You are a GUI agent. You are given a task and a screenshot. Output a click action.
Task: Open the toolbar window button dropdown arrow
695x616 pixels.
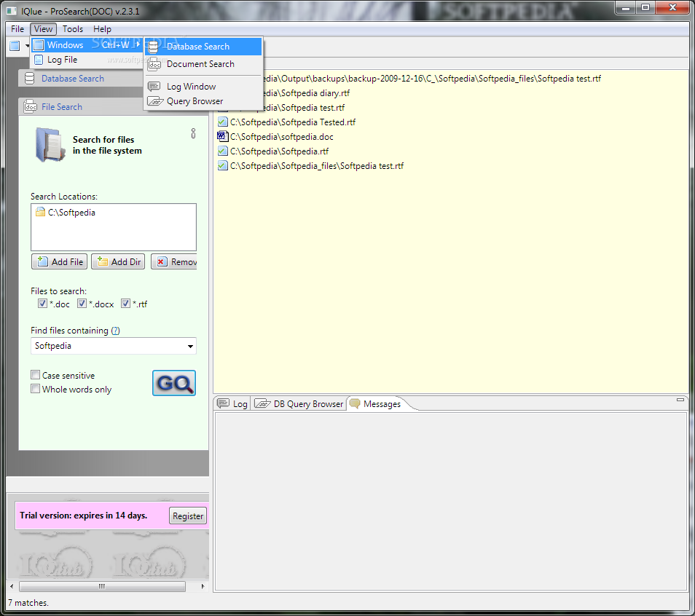(x=27, y=46)
